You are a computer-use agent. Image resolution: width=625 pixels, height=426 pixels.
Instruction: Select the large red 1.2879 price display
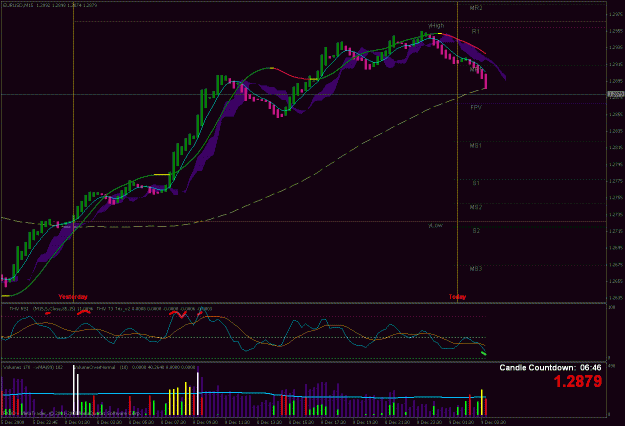578,381
